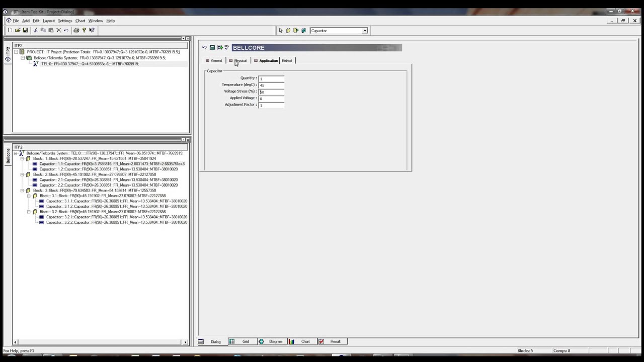644x362 pixels.
Task: Click the Paste toolbar icon
Action: point(51,30)
